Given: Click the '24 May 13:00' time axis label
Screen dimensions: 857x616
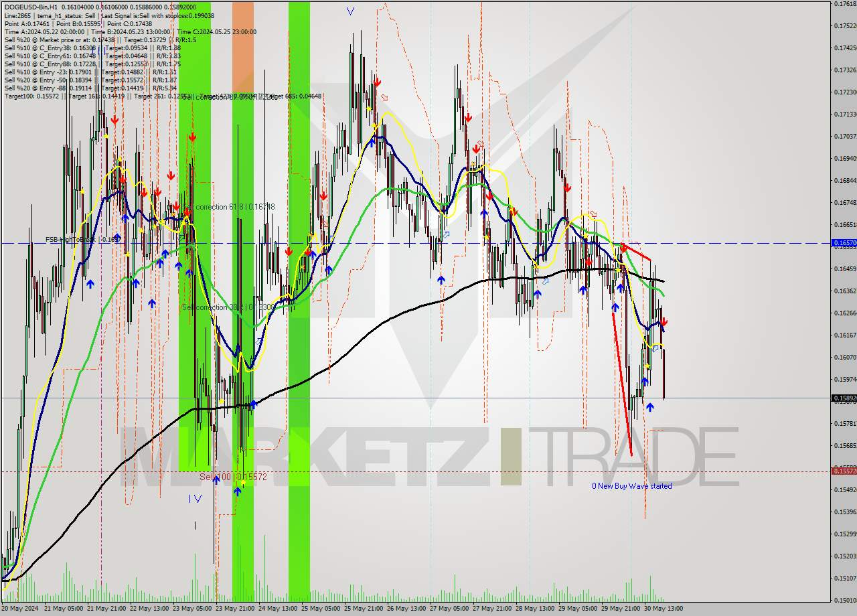Looking at the screenshot, I should coord(279,609).
